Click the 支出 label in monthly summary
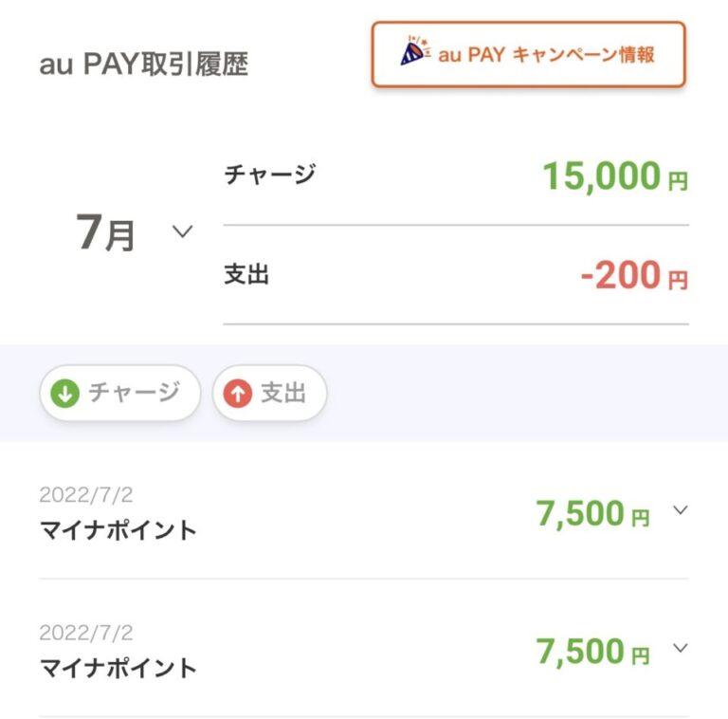728x719 pixels. [x=246, y=274]
